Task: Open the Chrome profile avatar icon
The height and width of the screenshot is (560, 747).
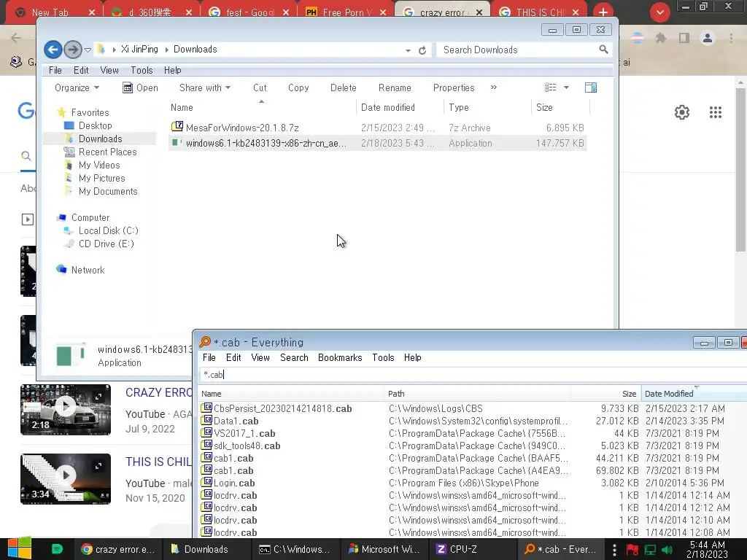Action: click(708, 38)
